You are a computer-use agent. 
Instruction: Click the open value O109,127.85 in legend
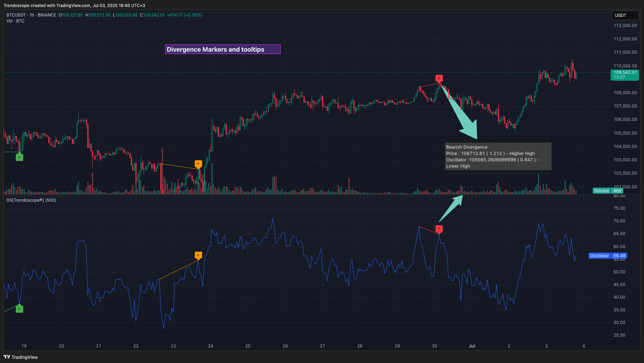pos(71,15)
